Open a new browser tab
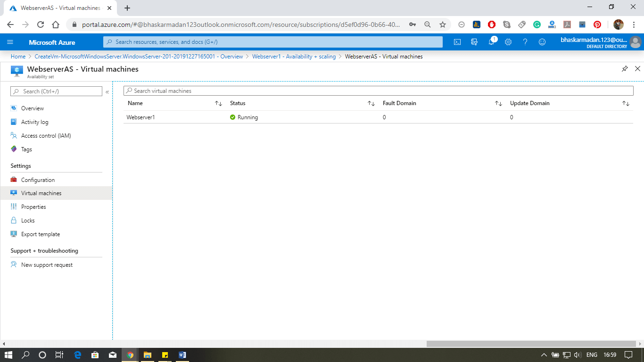 (x=127, y=8)
